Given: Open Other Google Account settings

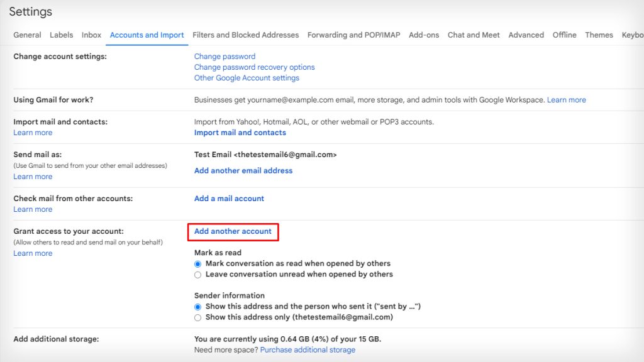Looking at the screenshot, I should point(247,78).
